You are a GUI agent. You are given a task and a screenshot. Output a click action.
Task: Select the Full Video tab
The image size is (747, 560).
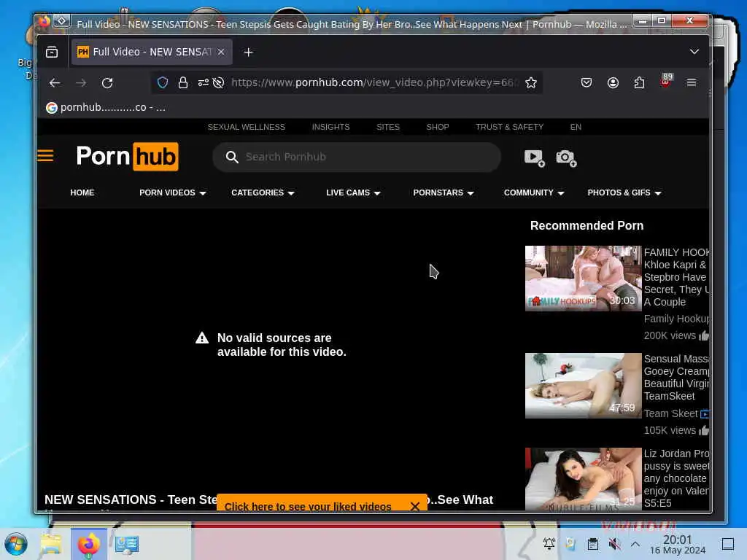[x=152, y=52]
